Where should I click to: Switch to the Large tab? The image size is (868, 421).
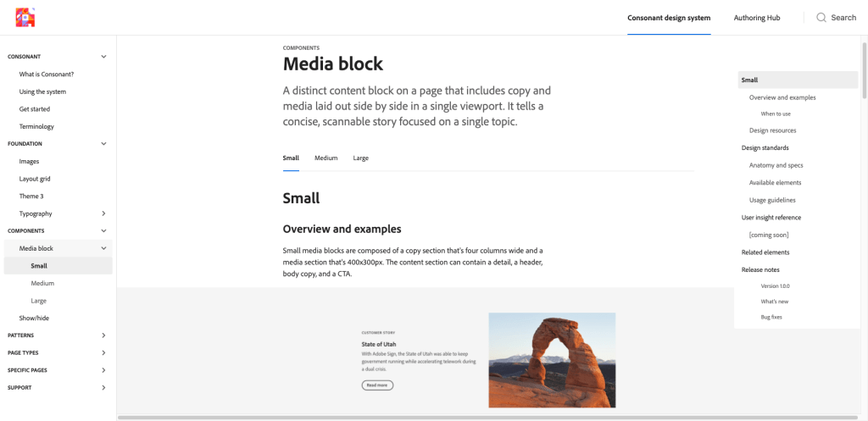point(360,158)
